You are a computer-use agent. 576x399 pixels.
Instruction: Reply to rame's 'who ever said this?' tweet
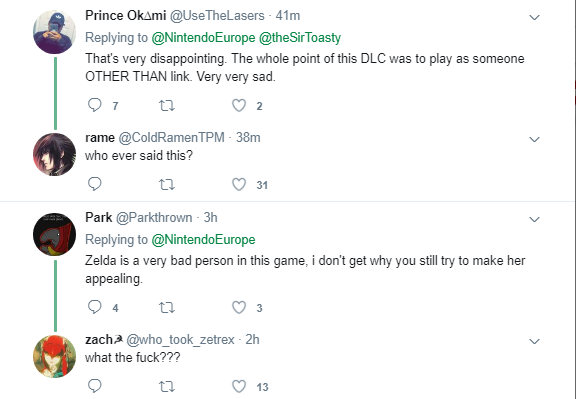pos(95,184)
